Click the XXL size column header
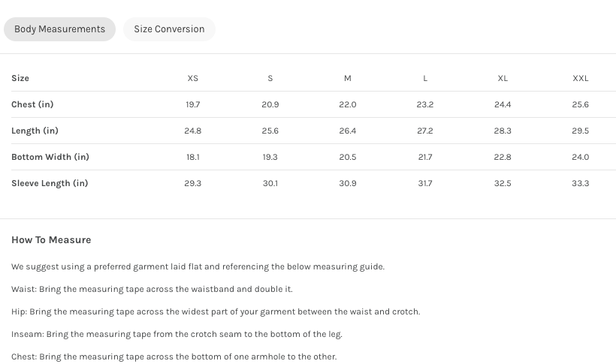 pyautogui.click(x=581, y=78)
